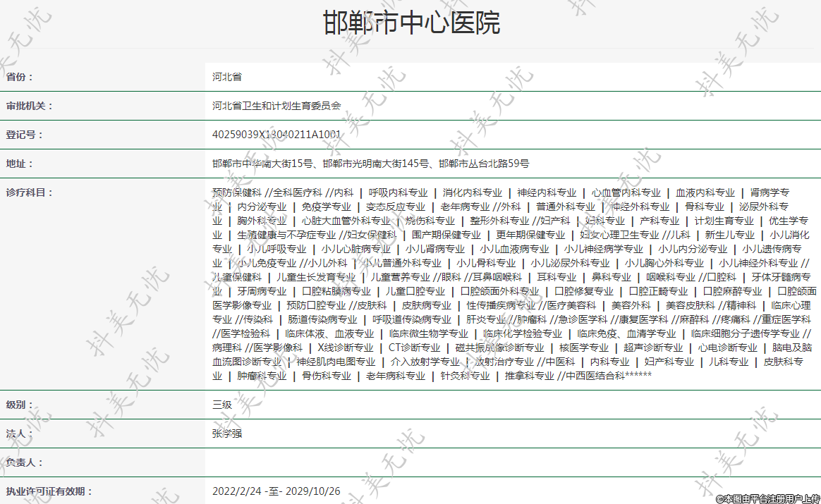Click registration number 40259039X13040211A1001

276,135
